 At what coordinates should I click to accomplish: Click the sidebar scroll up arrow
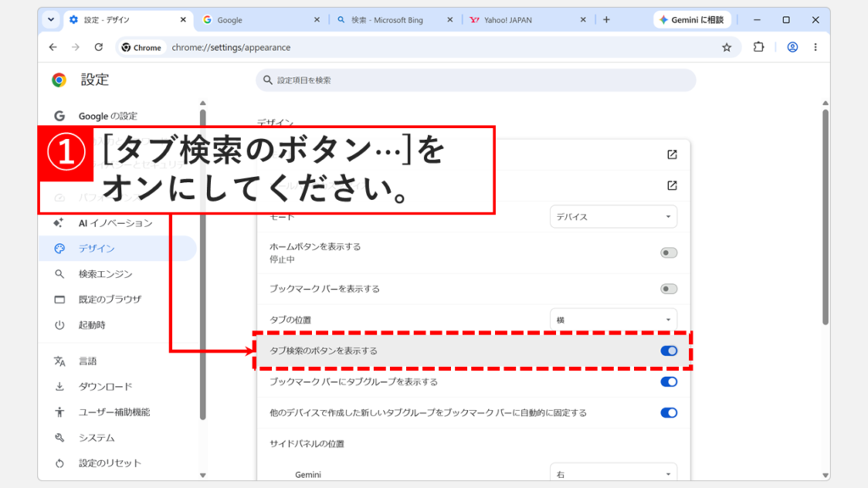[203, 103]
